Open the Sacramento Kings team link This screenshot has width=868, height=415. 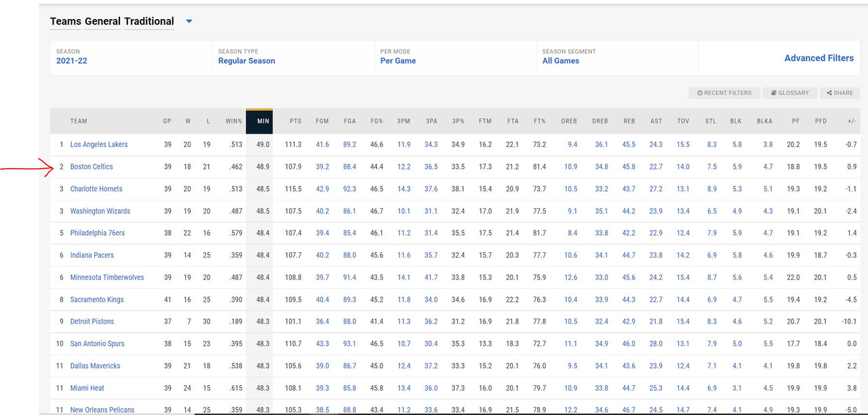tap(97, 300)
